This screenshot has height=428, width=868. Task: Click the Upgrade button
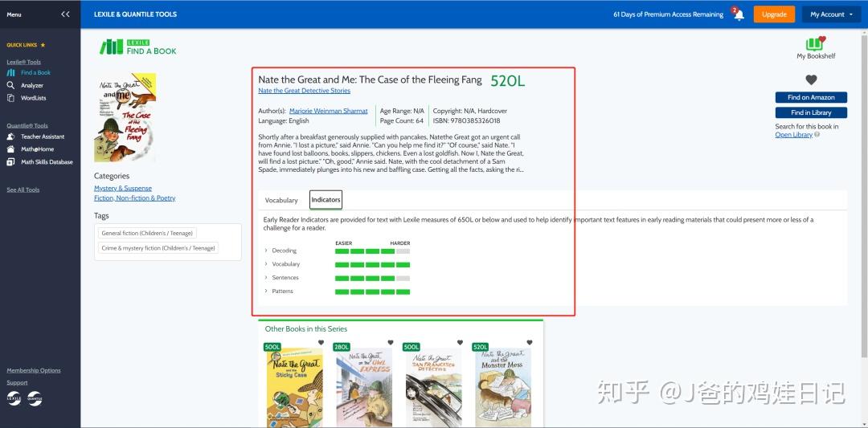click(x=774, y=14)
